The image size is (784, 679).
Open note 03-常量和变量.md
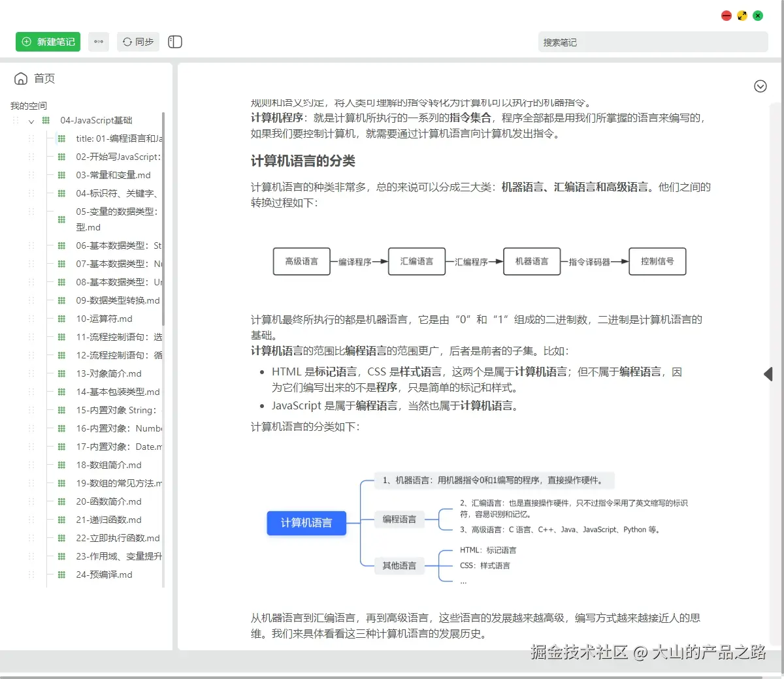click(113, 175)
